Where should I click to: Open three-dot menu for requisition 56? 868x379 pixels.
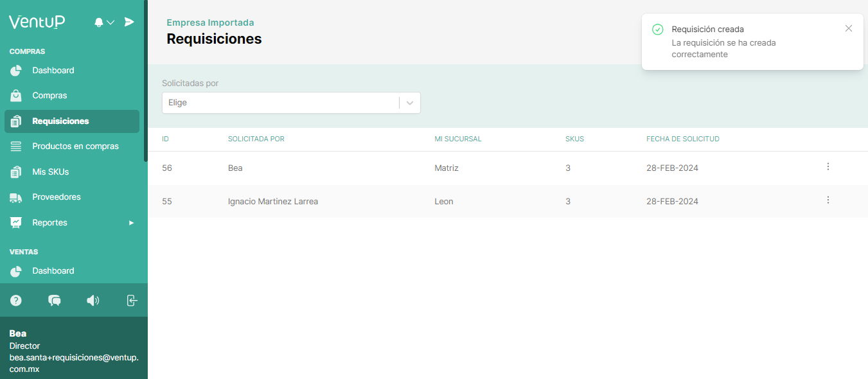coord(828,167)
